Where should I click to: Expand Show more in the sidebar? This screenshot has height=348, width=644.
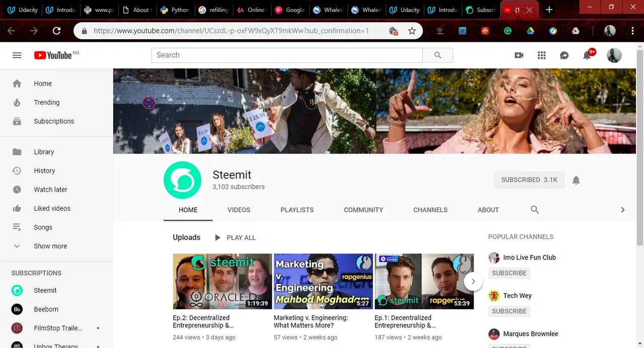(x=56, y=246)
